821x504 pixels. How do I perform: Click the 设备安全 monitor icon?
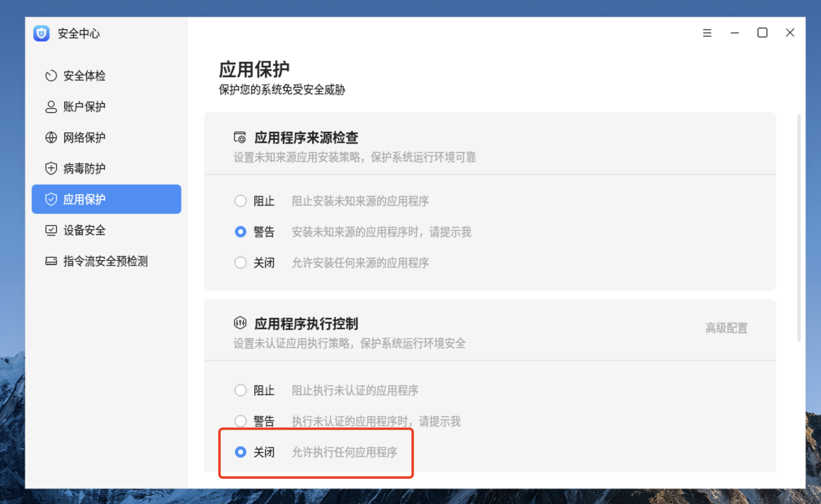pos(51,230)
